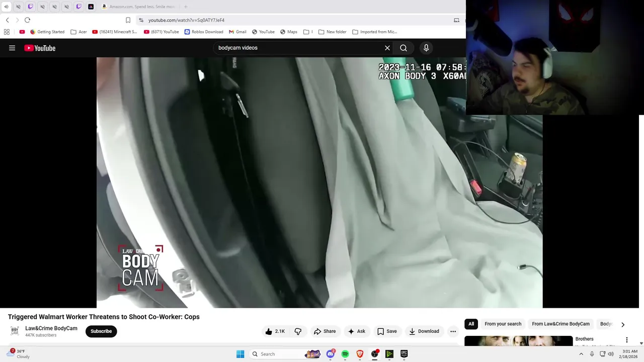This screenshot has height=362, width=644.
Task: Open the Acer bookmarks folder
Action: pos(78,32)
